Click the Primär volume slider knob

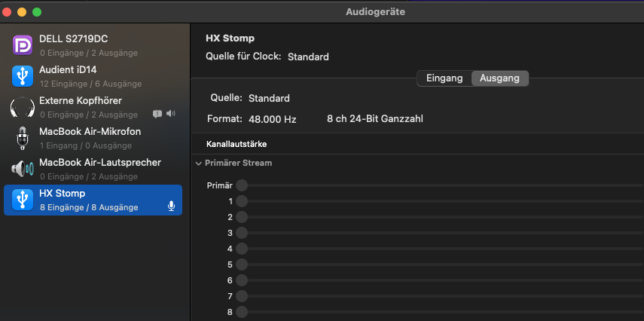(242, 185)
